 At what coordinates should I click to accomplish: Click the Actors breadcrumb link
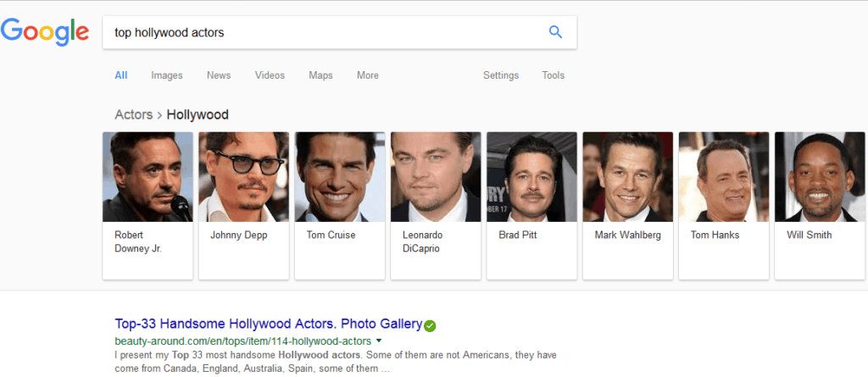click(x=133, y=114)
